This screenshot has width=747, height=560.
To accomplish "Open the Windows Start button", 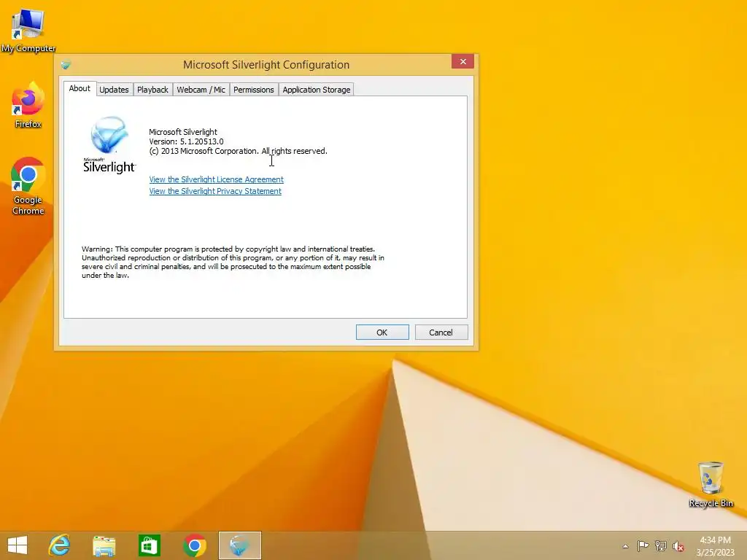I will pos(18,545).
